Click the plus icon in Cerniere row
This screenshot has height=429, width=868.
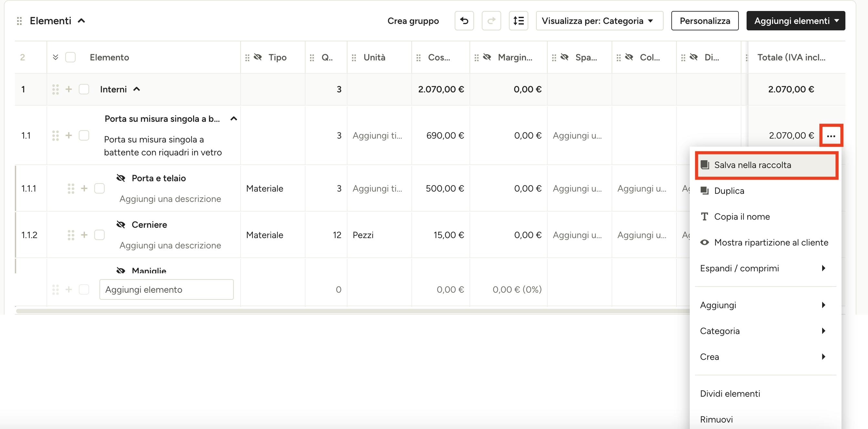[84, 235]
